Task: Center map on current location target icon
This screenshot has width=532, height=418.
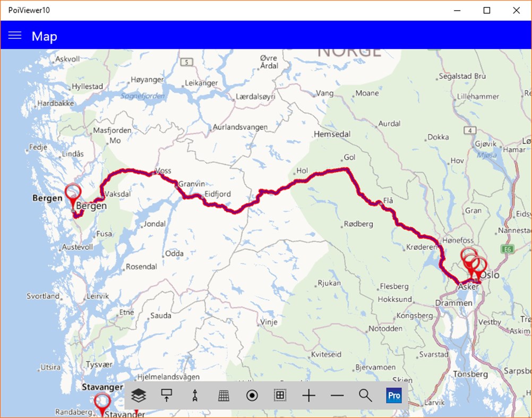Action: 252,396
